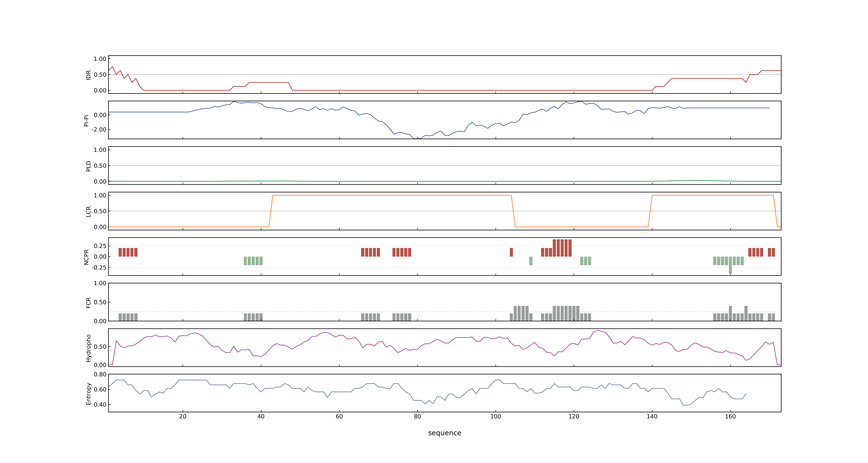Click the FCR y-axis label
Image resolution: width=868 pixels, height=463 pixels.
[x=88, y=303]
